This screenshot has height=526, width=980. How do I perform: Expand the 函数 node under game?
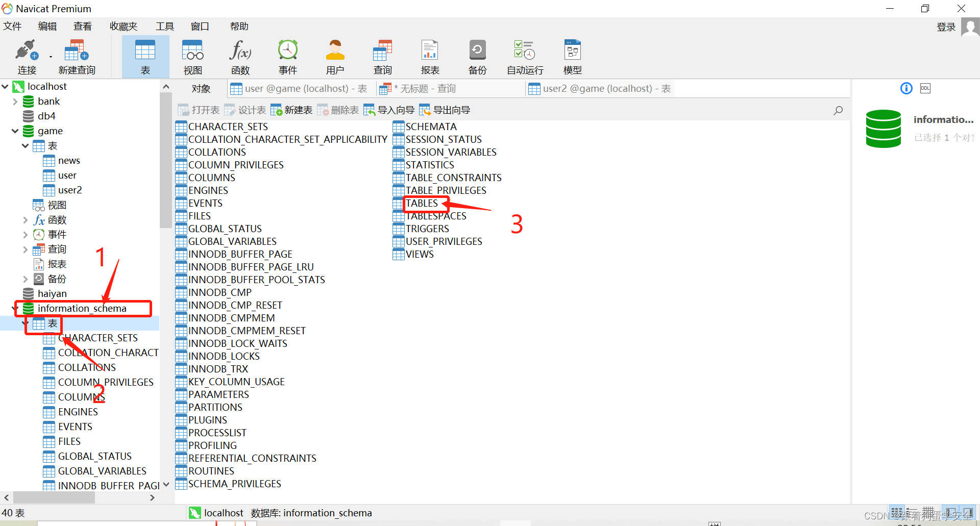(25, 220)
